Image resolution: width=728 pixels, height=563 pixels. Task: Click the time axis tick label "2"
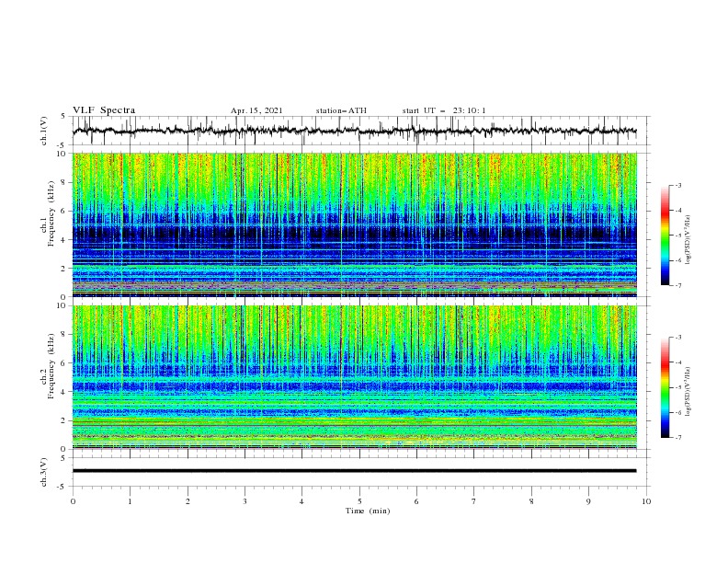pyautogui.click(x=188, y=501)
